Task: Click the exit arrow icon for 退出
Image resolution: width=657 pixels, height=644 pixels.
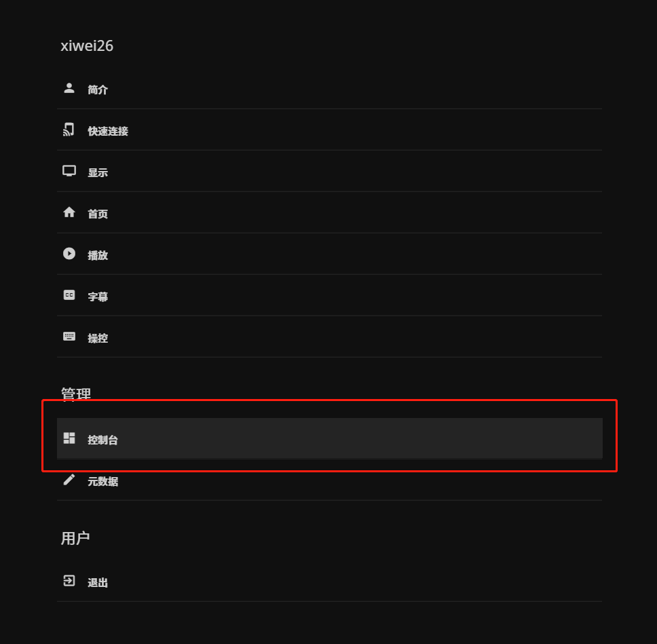Action: tap(69, 581)
